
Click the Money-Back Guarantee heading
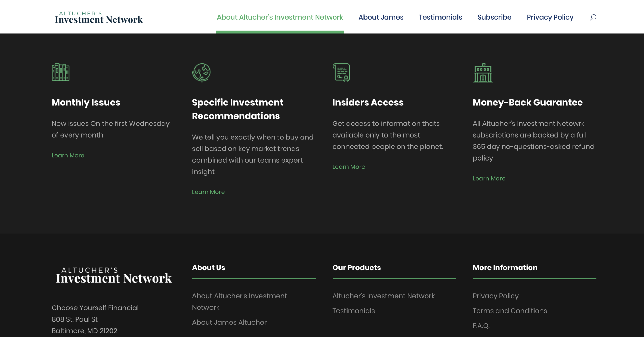[x=528, y=103]
